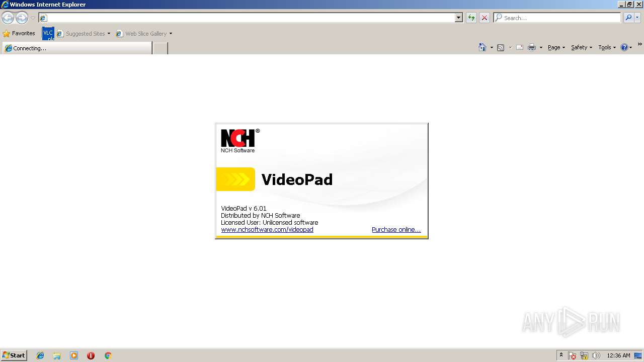
Task: Click the volume speaker tray icon
Action: [x=596, y=355]
